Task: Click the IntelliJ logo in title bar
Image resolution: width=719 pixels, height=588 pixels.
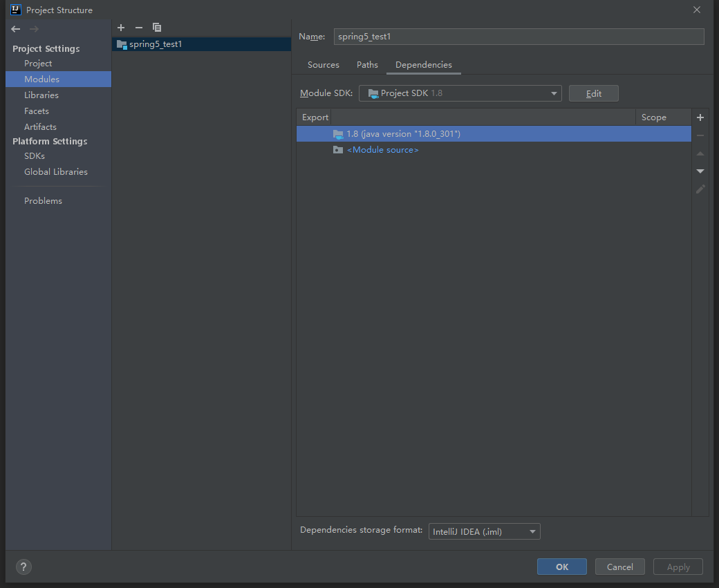Action: click(x=16, y=10)
